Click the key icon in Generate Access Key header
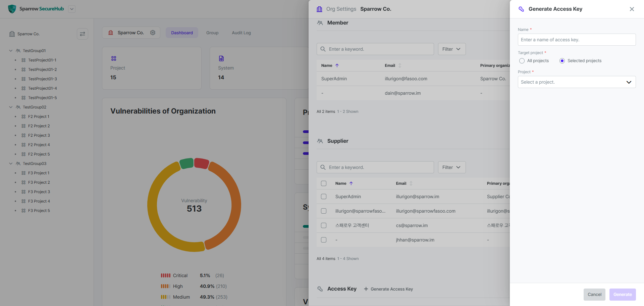Viewport: 644px width, 306px height. click(521, 9)
